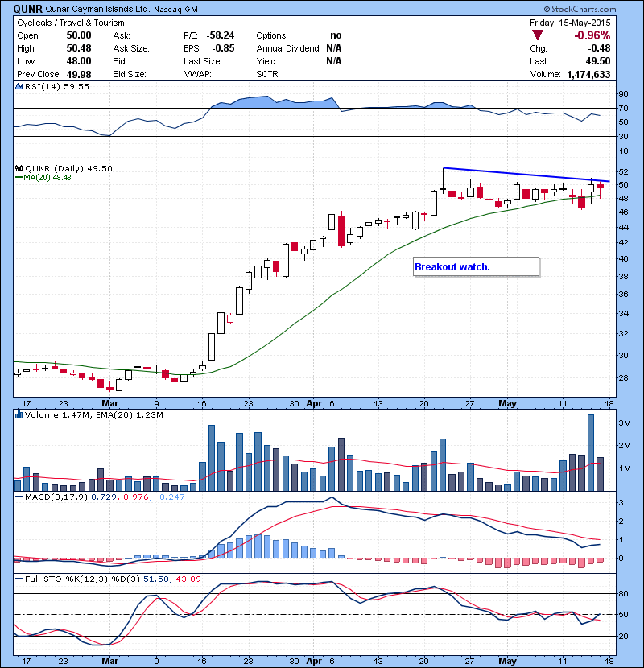Viewport: 644px width, 668px height.
Task: Click the red down-arrow change indicator
Action: pyautogui.click(x=538, y=35)
